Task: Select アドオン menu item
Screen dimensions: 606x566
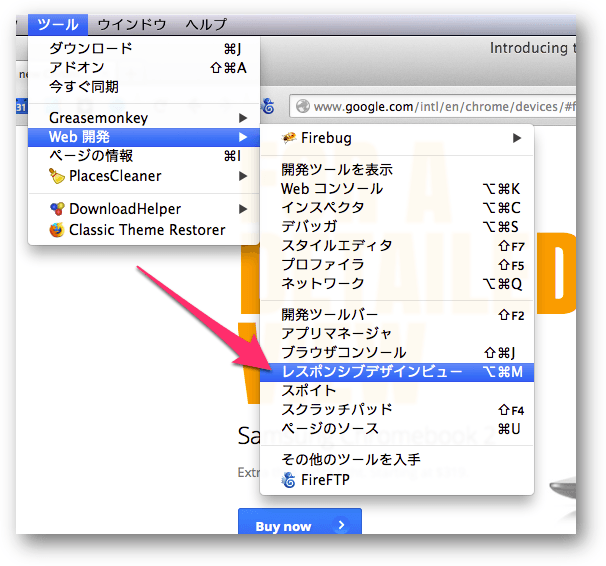Action: click(144, 68)
